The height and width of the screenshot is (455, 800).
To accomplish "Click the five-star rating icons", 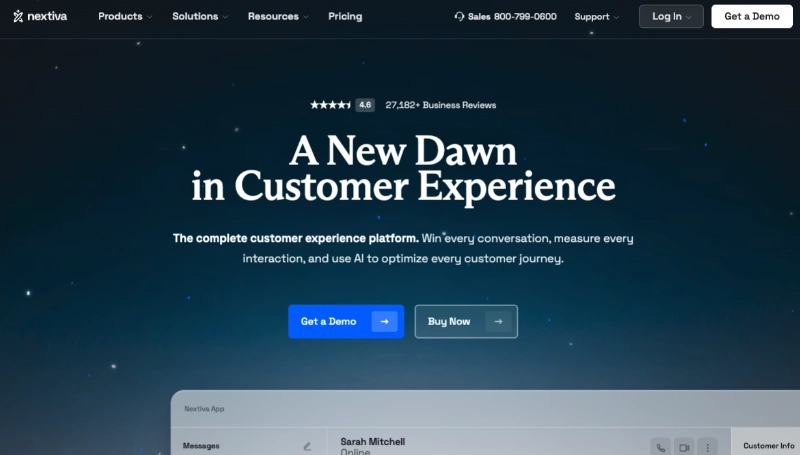I will 330,105.
